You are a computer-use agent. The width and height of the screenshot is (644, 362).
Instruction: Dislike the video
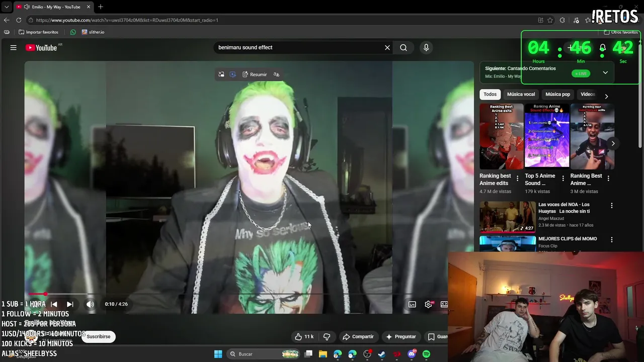(327, 337)
